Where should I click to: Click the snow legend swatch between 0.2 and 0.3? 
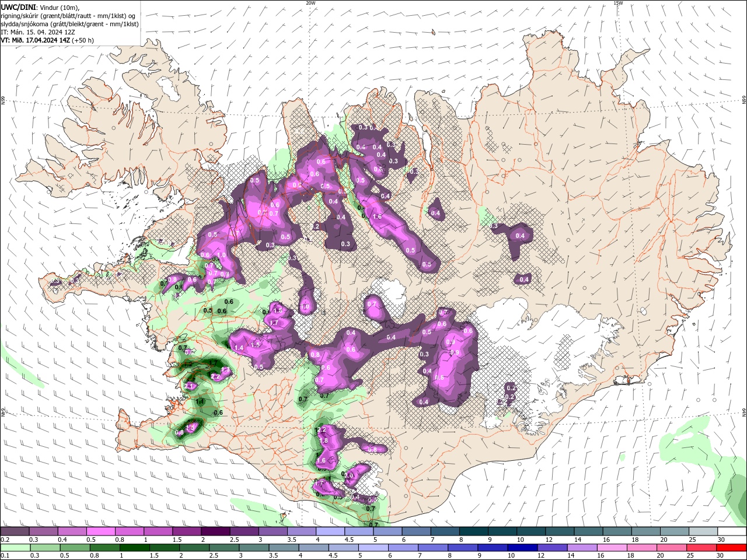pyautogui.click(x=15, y=531)
